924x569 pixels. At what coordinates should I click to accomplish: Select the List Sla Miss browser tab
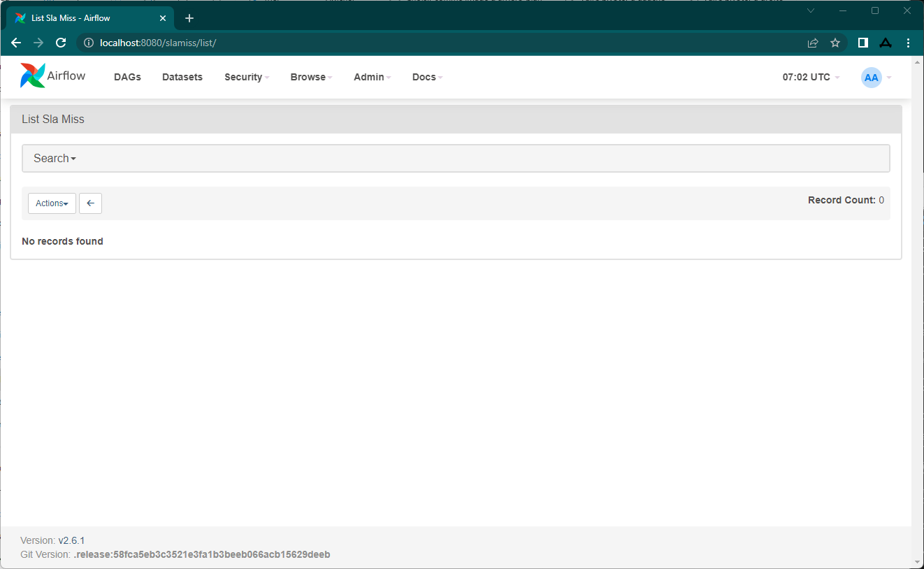point(89,18)
